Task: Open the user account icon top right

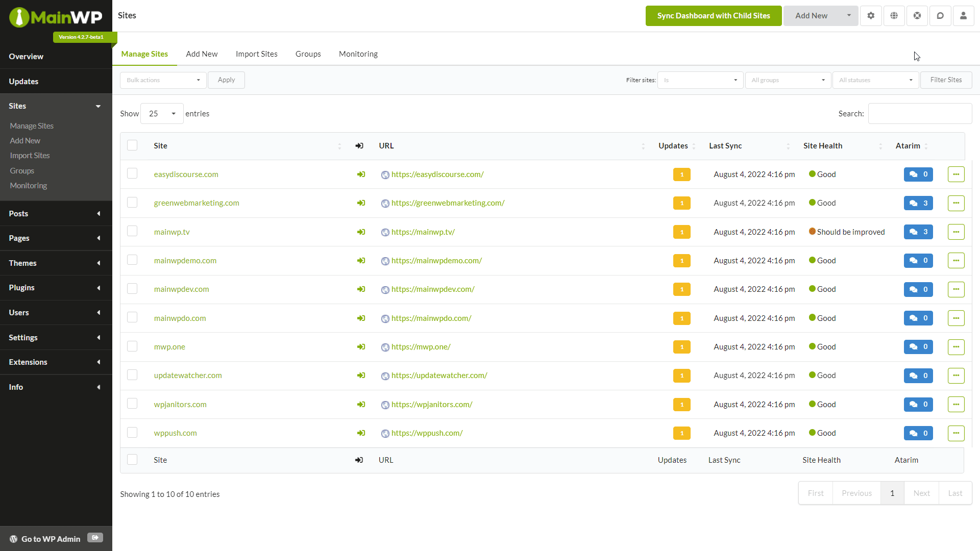Action: point(964,15)
